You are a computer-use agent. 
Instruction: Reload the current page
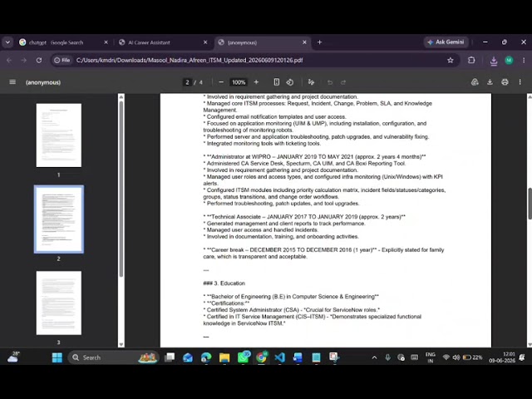pyautogui.click(x=39, y=61)
